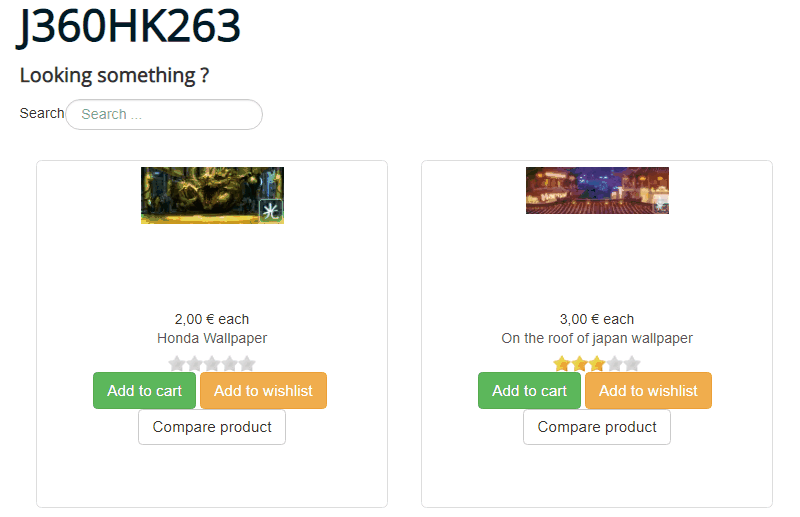Rate Honda Wallpaper three stars
The height and width of the screenshot is (517, 800).
click(x=212, y=363)
